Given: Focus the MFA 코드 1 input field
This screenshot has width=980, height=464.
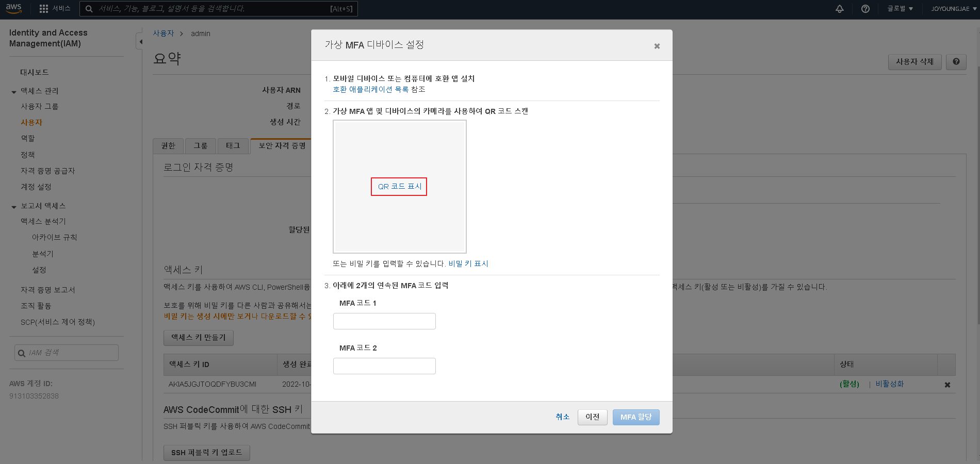Looking at the screenshot, I should click(x=384, y=321).
